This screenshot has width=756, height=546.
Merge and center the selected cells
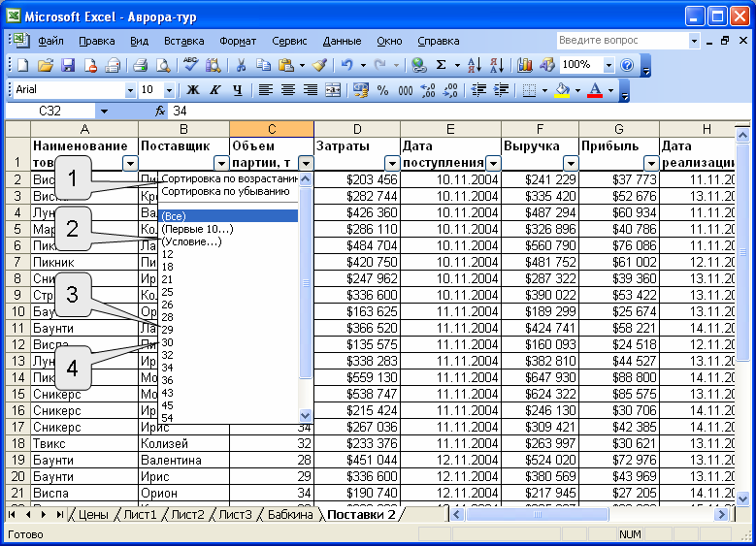pos(333,89)
